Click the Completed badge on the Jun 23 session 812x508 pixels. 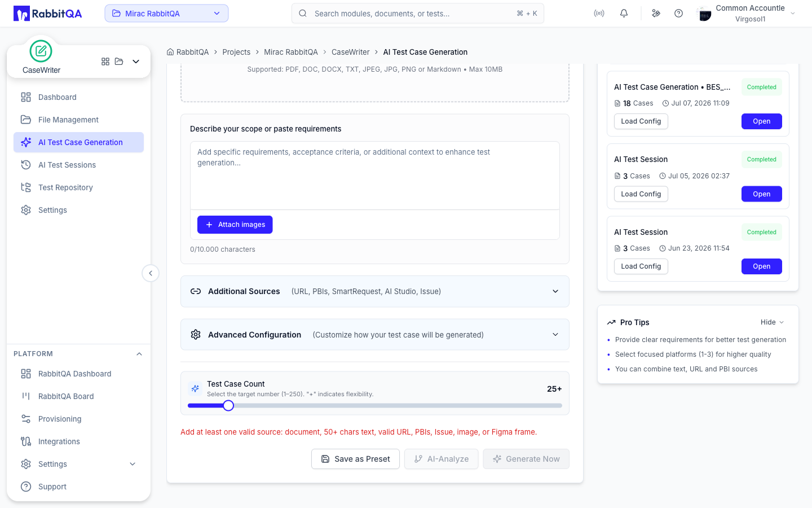click(x=762, y=232)
